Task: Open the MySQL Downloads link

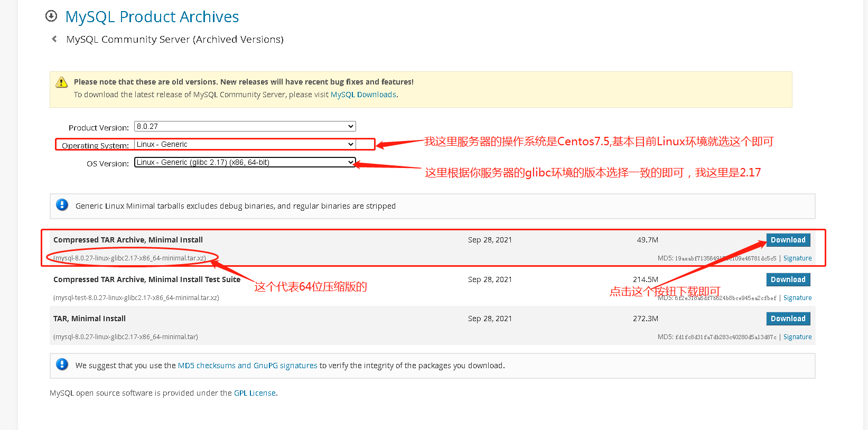Action: (x=363, y=95)
